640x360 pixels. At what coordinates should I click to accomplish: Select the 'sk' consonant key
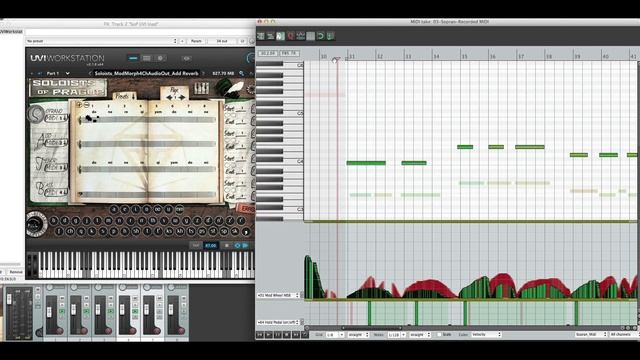click(x=235, y=231)
